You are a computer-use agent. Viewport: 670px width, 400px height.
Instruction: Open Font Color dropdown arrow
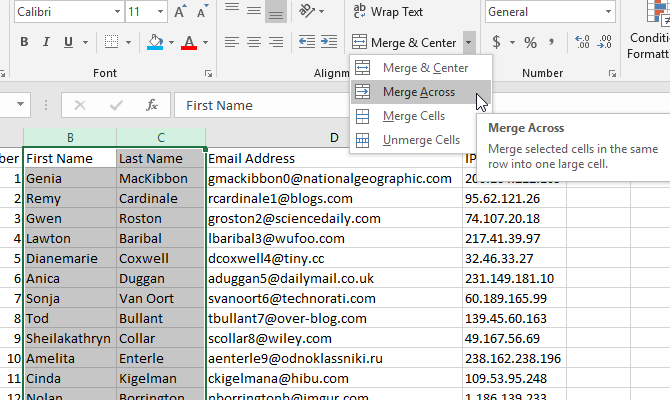(x=206, y=42)
